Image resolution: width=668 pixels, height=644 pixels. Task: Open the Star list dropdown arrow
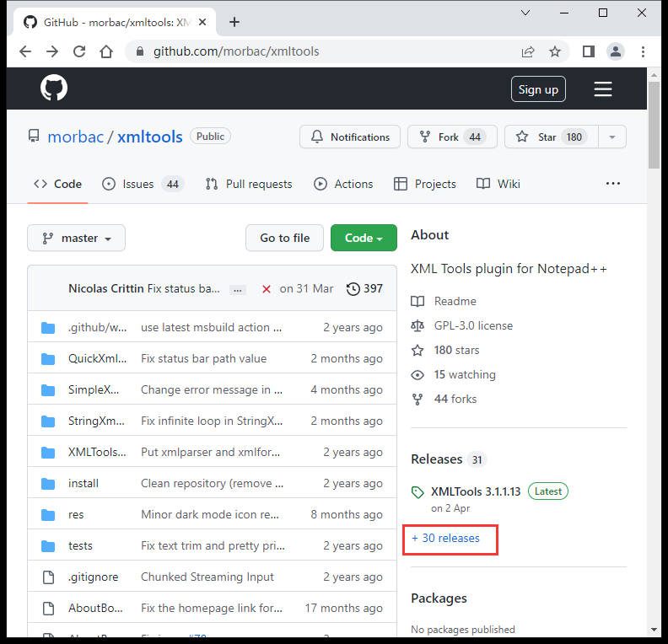[x=612, y=137]
